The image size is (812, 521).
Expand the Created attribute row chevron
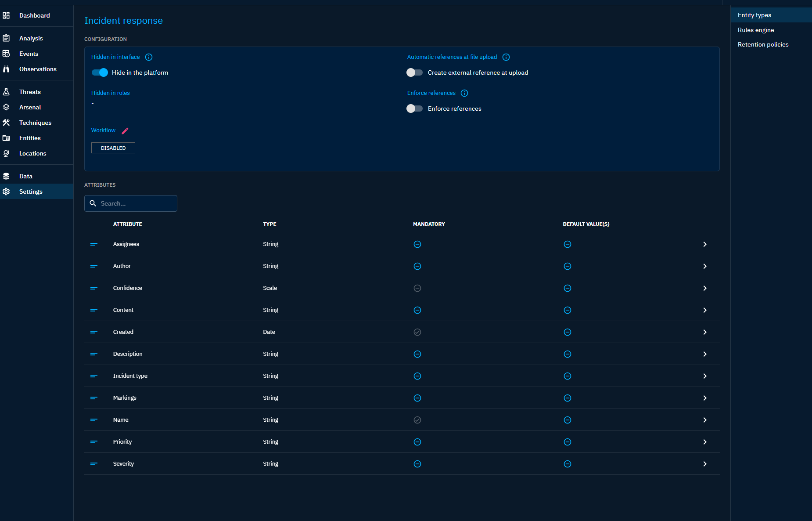pos(705,332)
